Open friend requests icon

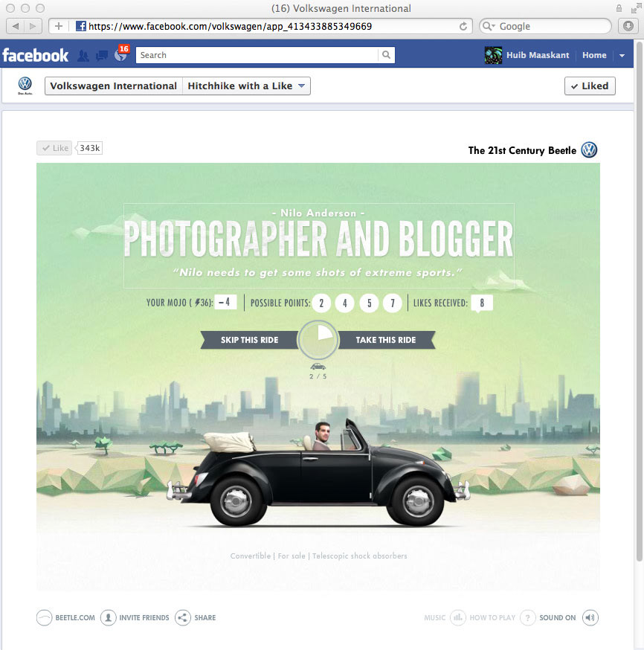pyautogui.click(x=83, y=56)
